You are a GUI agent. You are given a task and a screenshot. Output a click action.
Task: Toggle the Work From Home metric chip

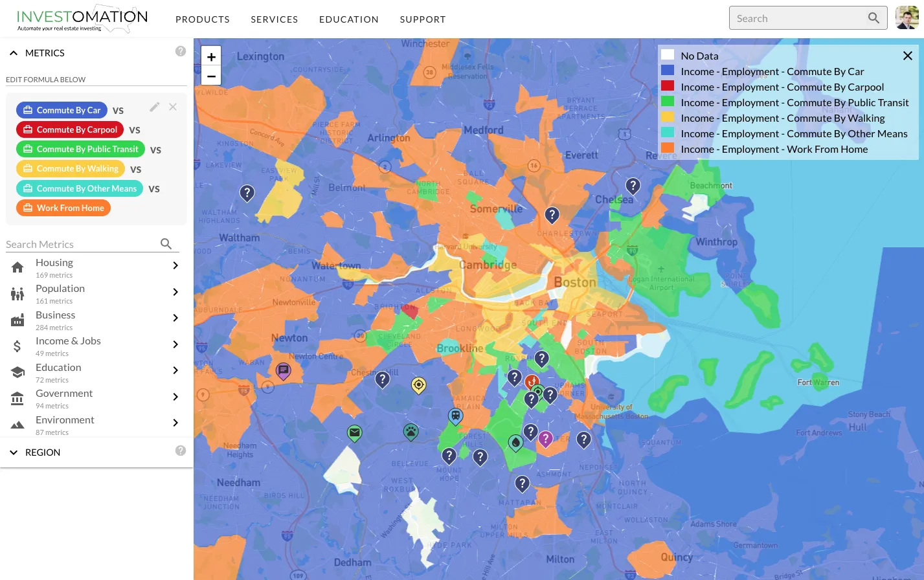(x=63, y=208)
